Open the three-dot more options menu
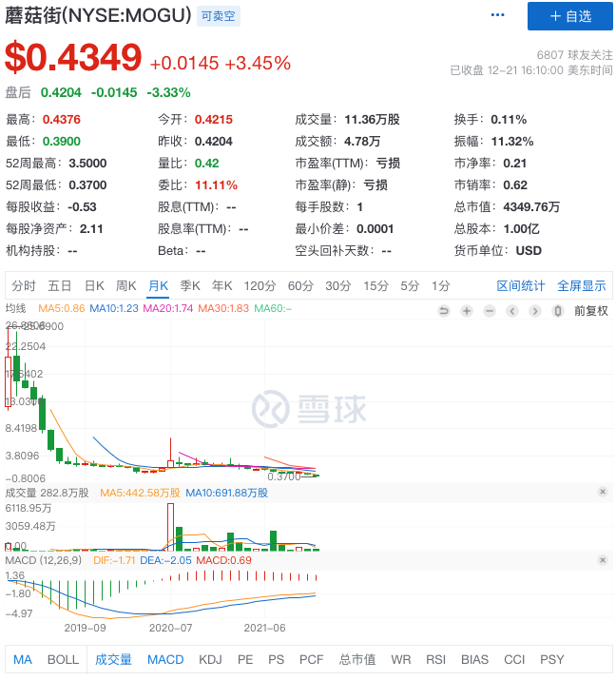Image resolution: width=616 pixels, height=680 pixels. (497, 15)
